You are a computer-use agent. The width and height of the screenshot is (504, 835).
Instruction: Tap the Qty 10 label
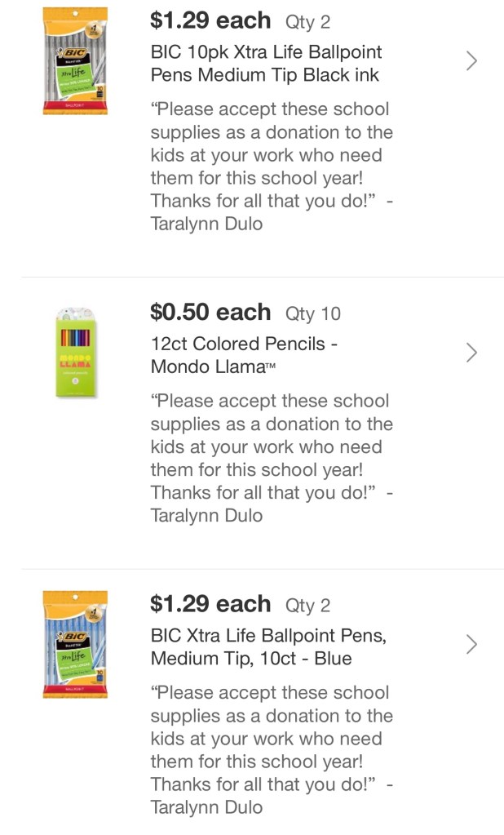[x=313, y=313]
